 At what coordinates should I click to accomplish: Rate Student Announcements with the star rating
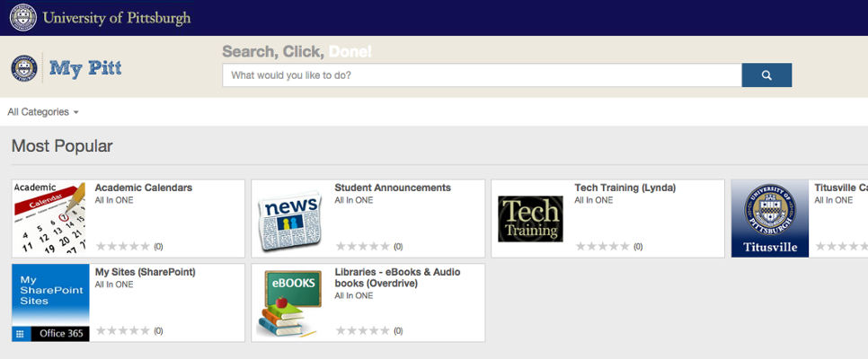point(363,246)
